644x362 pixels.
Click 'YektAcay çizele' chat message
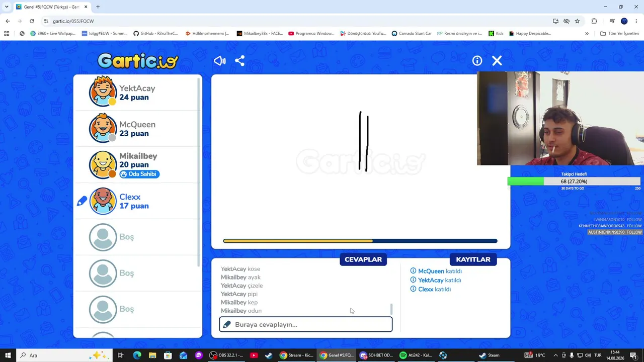(242, 286)
